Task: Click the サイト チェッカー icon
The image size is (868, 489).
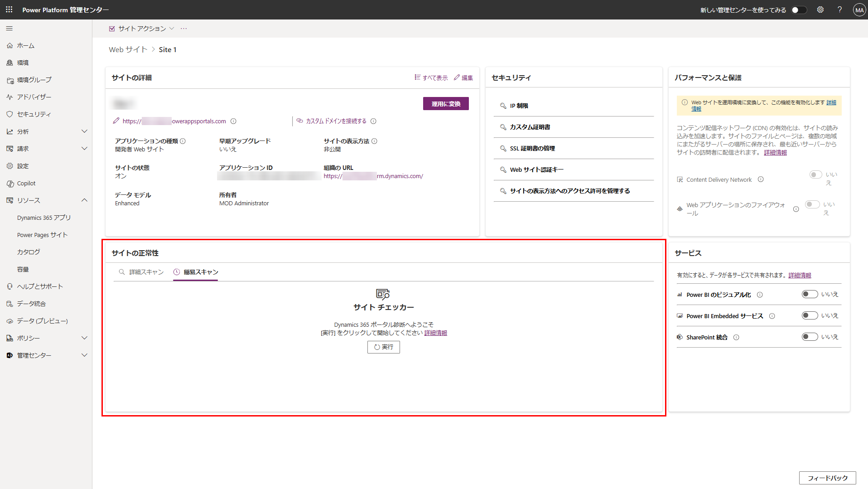Action: 383,294
